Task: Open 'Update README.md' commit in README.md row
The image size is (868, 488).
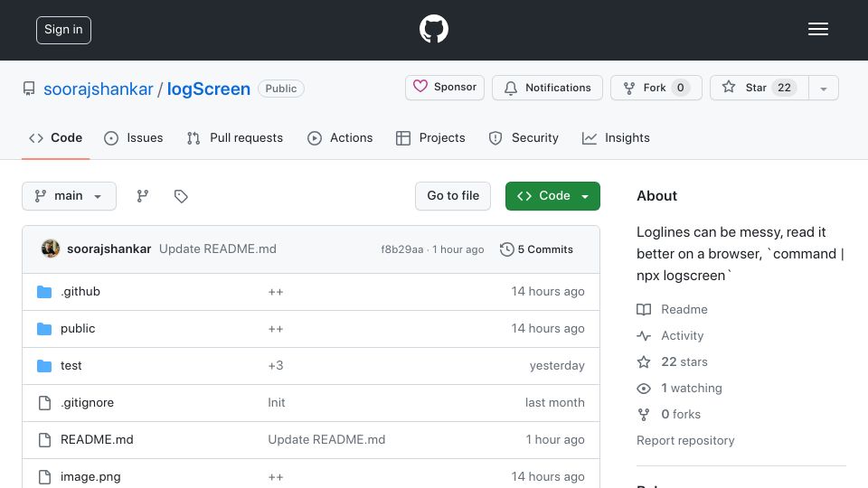Action: tap(326, 440)
